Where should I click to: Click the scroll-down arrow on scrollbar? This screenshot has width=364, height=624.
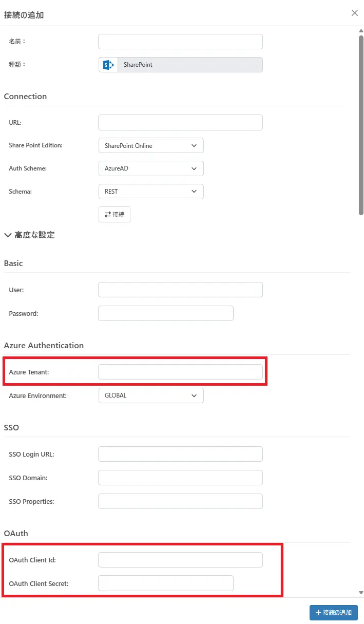point(361,592)
